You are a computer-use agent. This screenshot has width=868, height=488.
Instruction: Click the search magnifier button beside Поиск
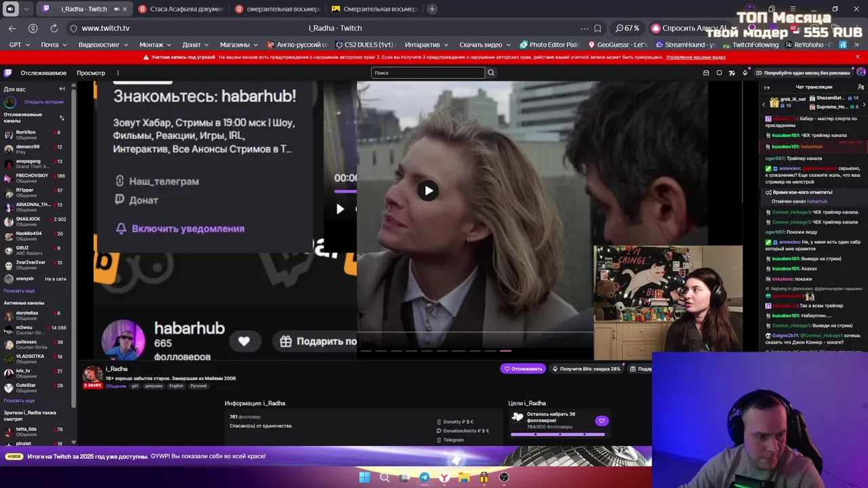point(491,73)
